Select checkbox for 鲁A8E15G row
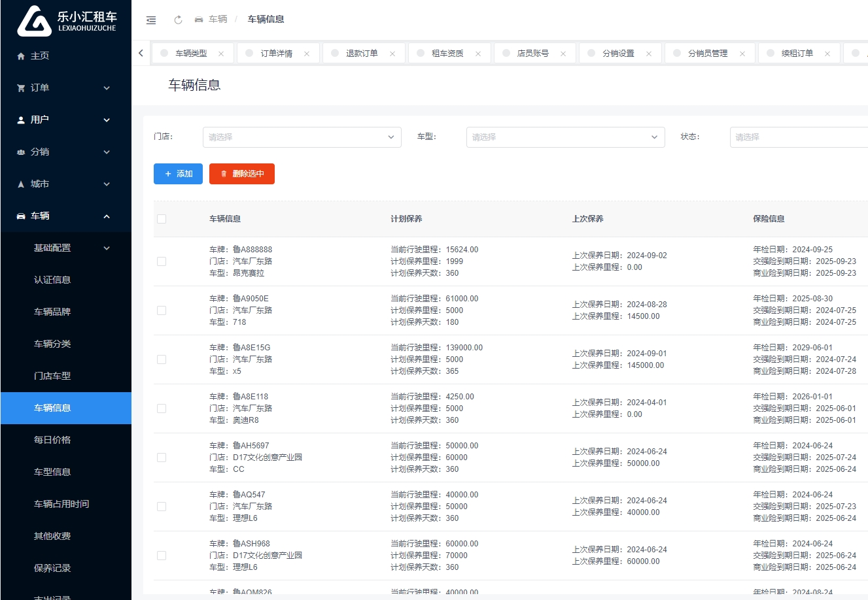 coord(162,359)
